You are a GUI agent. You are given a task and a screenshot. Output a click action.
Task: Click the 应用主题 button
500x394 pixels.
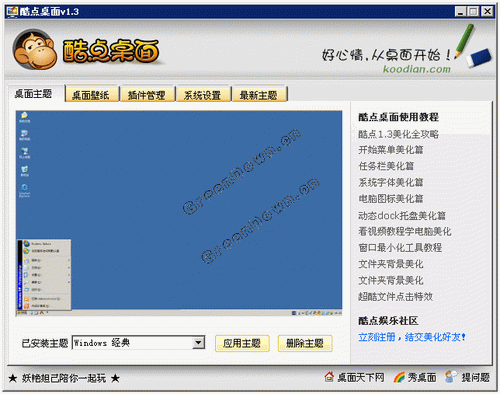[x=242, y=343]
